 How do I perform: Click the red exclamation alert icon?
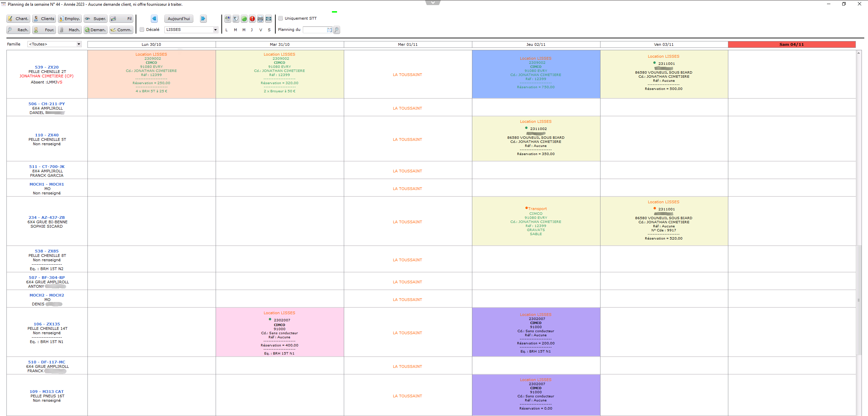(252, 19)
